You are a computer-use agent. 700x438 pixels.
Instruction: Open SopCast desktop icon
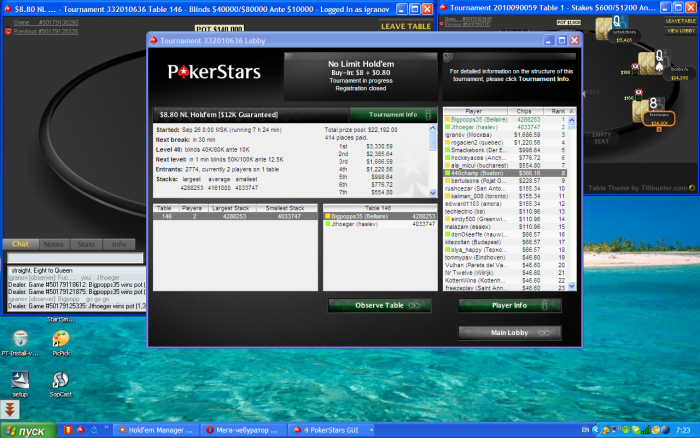(61, 384)
